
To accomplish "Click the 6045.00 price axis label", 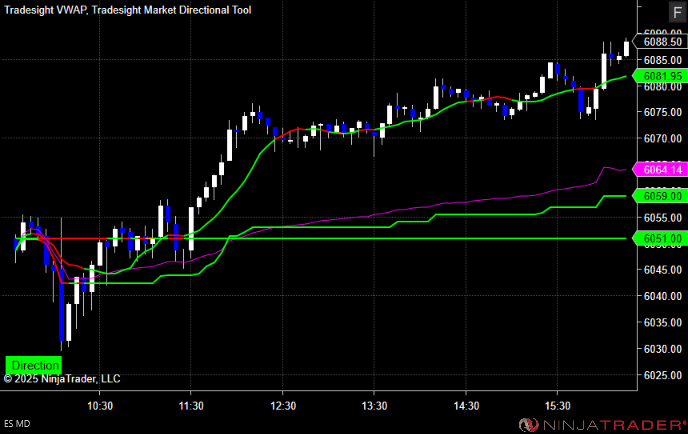I will click(x=663, y=270).
